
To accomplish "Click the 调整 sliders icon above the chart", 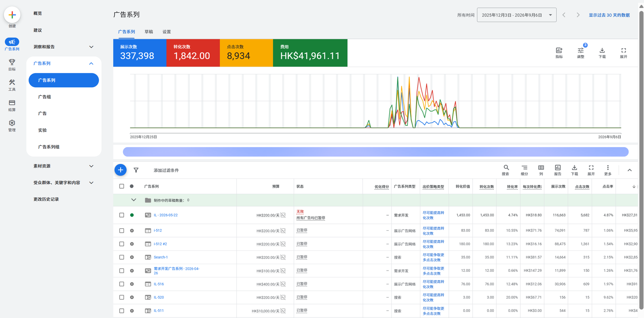I will (x=580, y=50).
